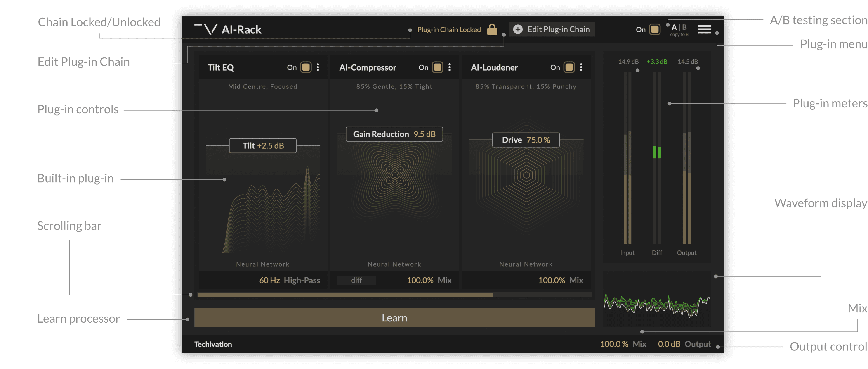Viewport: 868px width, 369px height.
Task: Open AI-Loudener Neural Network selector
Action: coord(526,264)
